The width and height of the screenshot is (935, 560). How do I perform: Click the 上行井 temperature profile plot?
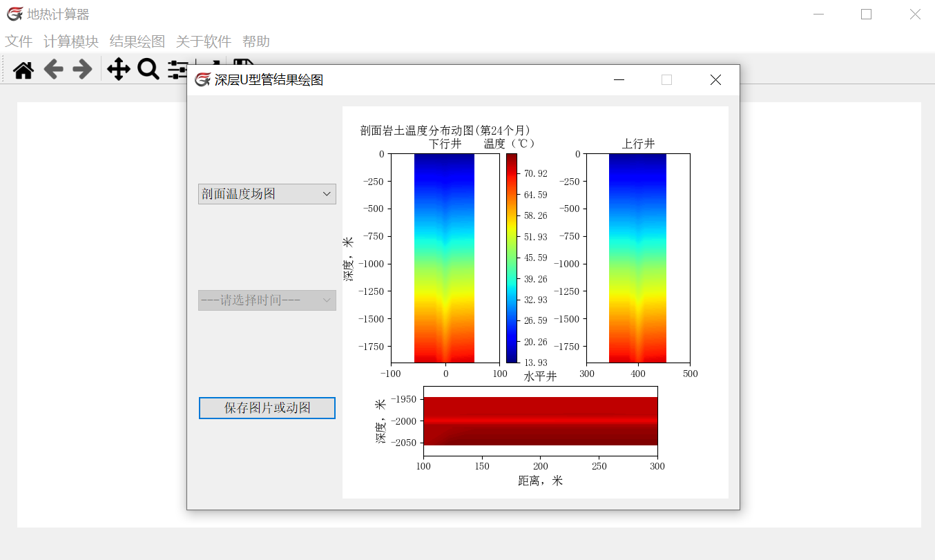638,258
